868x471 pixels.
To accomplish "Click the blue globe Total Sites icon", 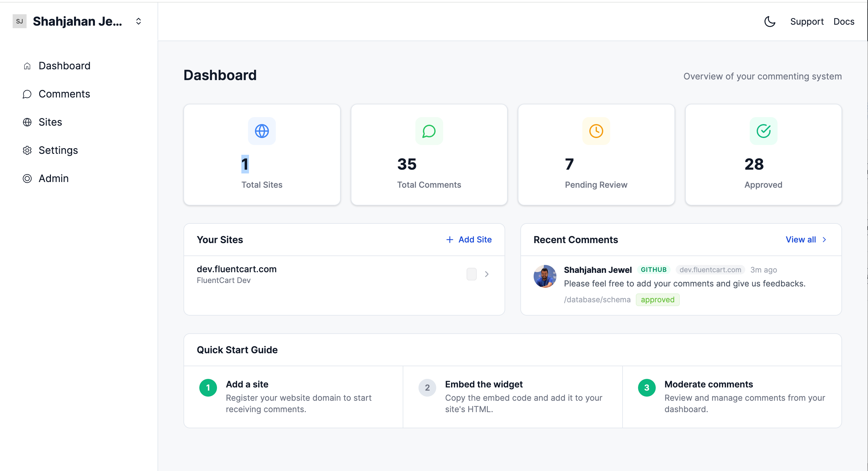I will [x=262, y=131].
